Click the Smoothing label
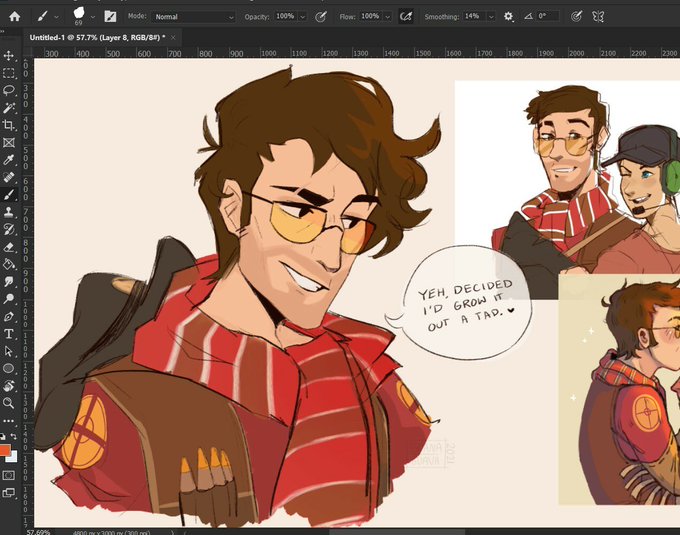 (x=441, y=17)
